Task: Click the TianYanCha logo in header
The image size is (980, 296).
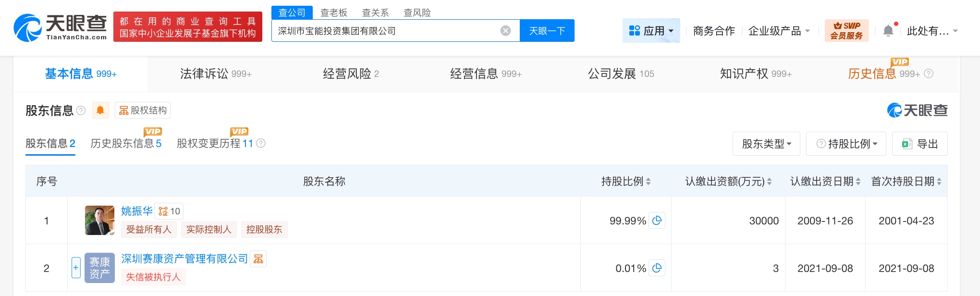Action: click(x=61, y=27)
